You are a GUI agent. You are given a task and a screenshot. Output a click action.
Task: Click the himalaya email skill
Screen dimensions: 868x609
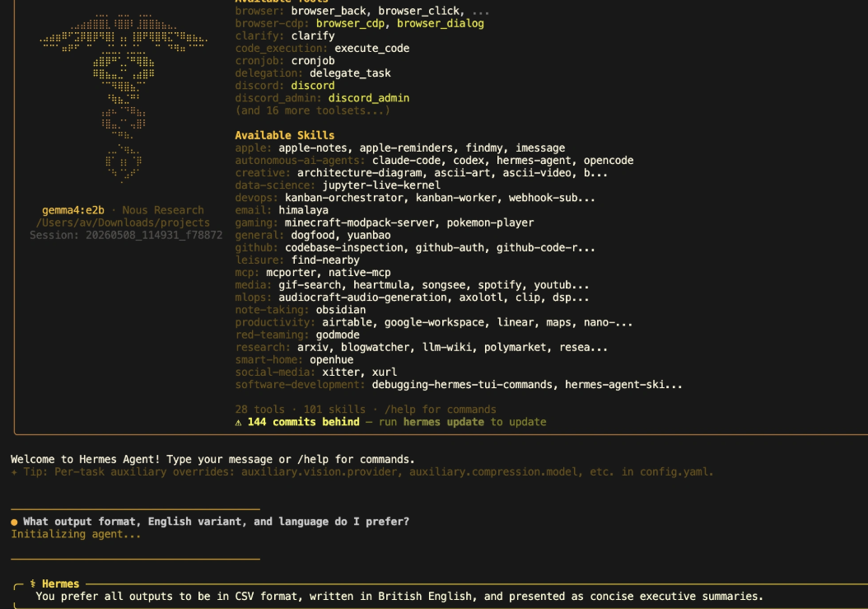point(303,210)
